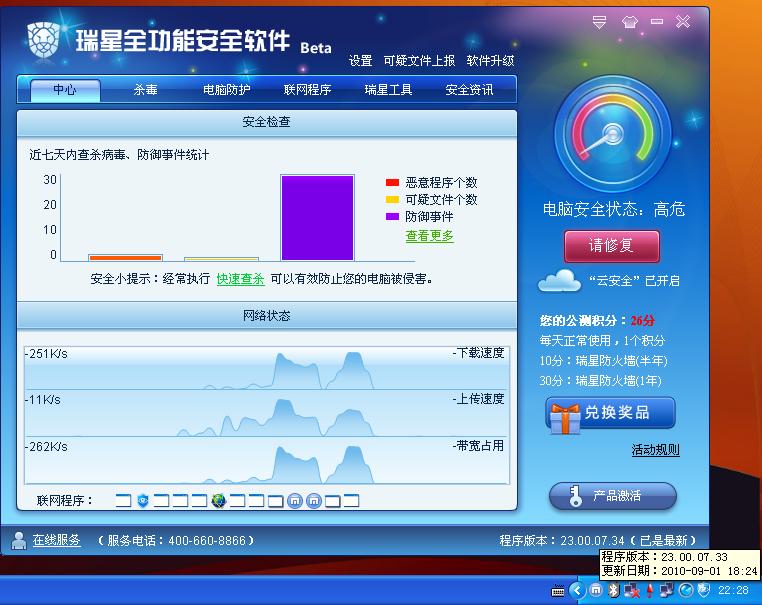Click the -251K/s download speed value
The height and width of the screenshot is (605, 762).
(x=46, y=354)
